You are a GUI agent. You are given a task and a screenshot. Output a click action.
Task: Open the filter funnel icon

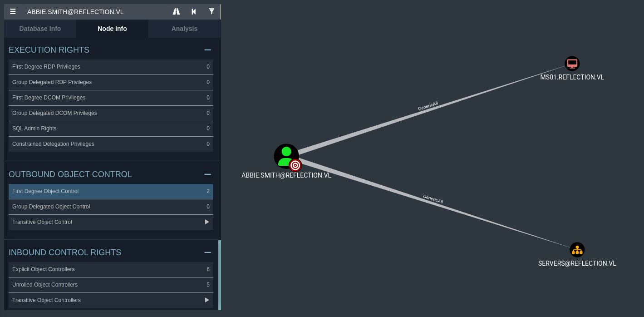[x=211, y=12]
